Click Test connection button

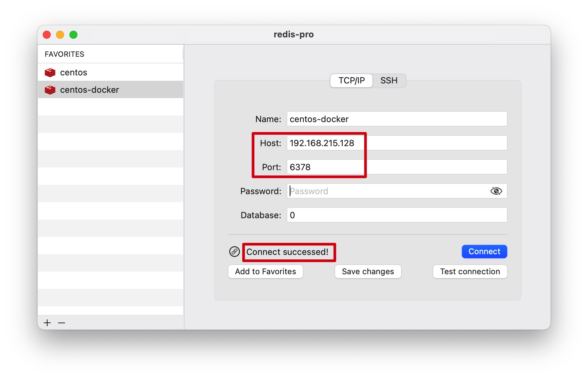[x=470, y=272]
